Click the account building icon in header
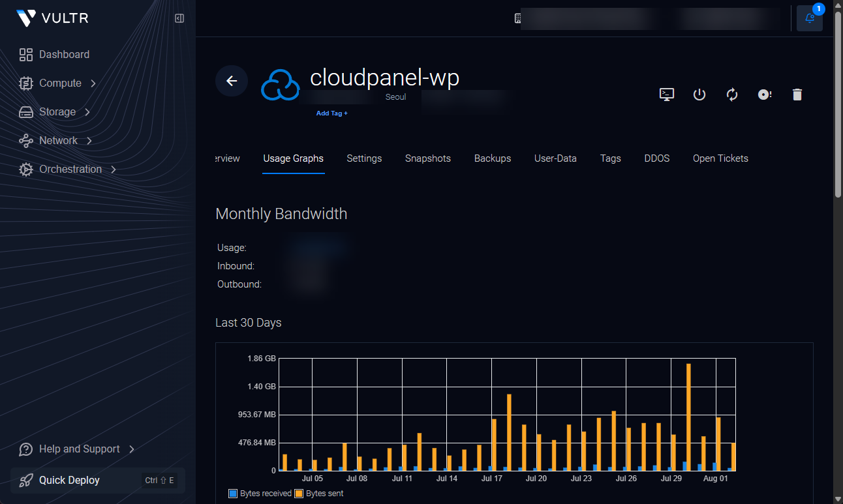843x504 pixels. [x=518, y=18]
